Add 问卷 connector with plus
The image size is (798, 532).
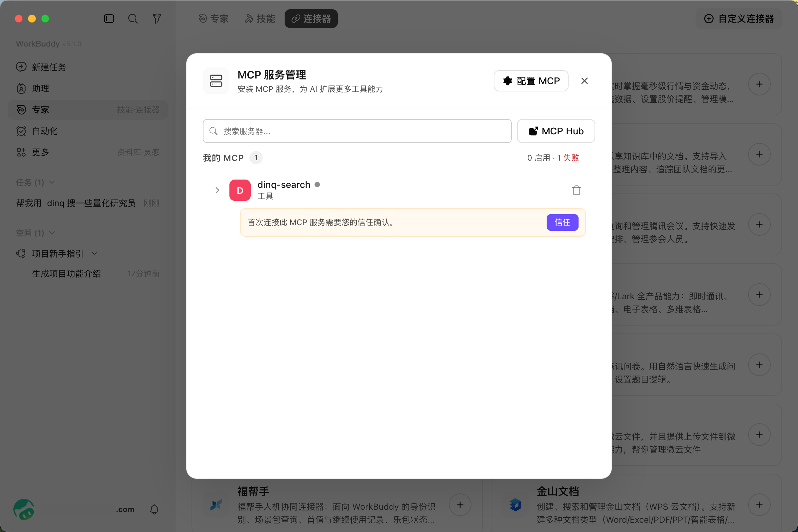(x=759, y=365)
